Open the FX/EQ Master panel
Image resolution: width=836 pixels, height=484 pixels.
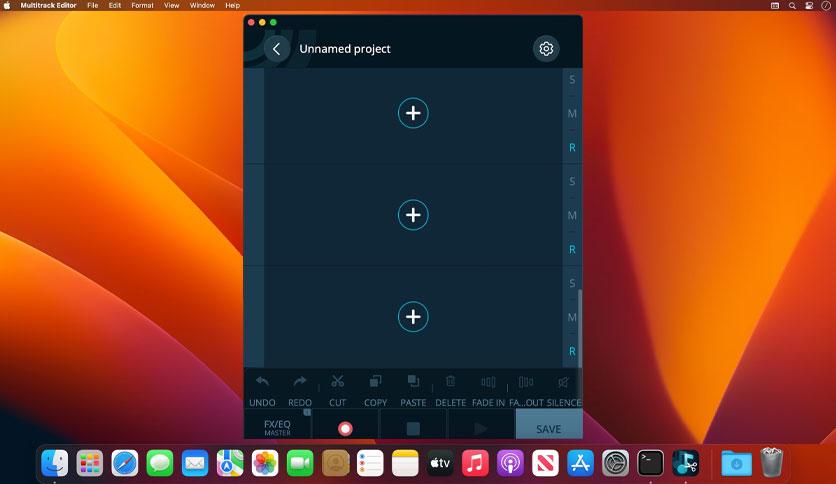tap(277, 426)
